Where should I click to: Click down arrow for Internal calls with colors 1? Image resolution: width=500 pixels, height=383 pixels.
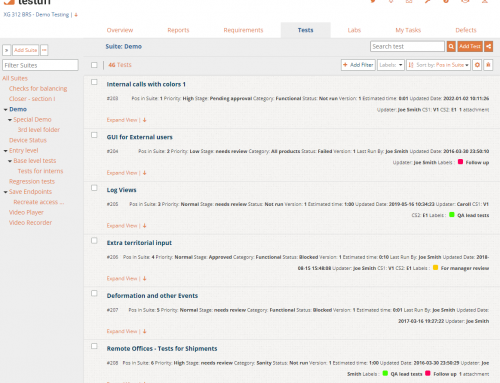pos(144,120)
